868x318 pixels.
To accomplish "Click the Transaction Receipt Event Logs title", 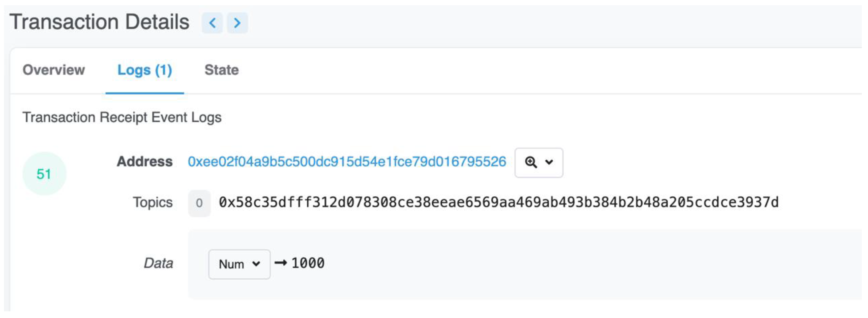I will 122,117.
